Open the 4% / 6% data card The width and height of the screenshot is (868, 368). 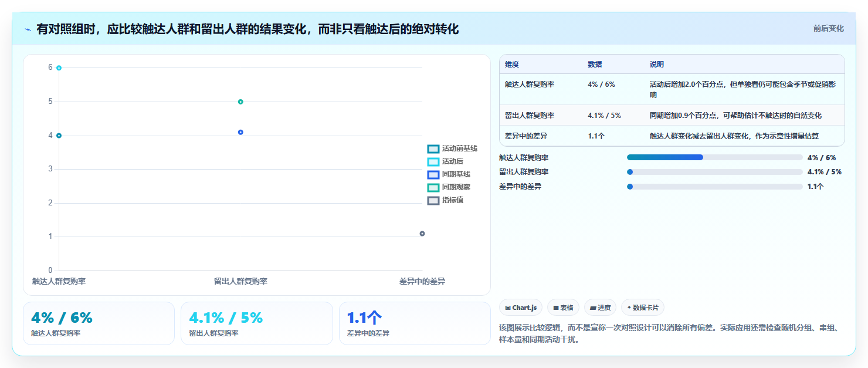point(99,323)
